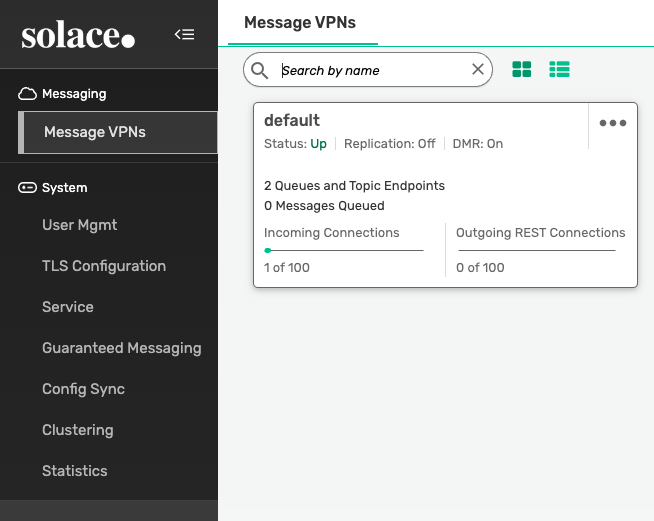Screen dimensions: 654x521
Task: Select the Message VPNs tab header
Action: [x=300, y=22]
